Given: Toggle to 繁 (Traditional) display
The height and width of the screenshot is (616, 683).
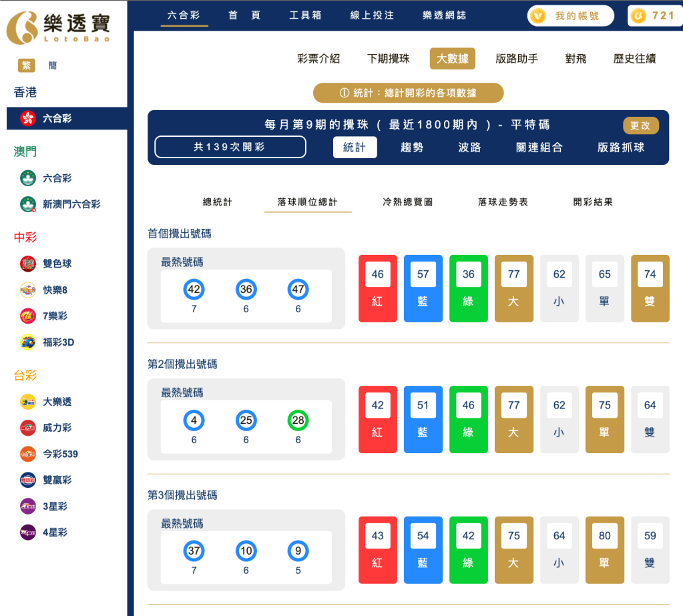Looking at the screenshot, I should [x=28, y=65].
